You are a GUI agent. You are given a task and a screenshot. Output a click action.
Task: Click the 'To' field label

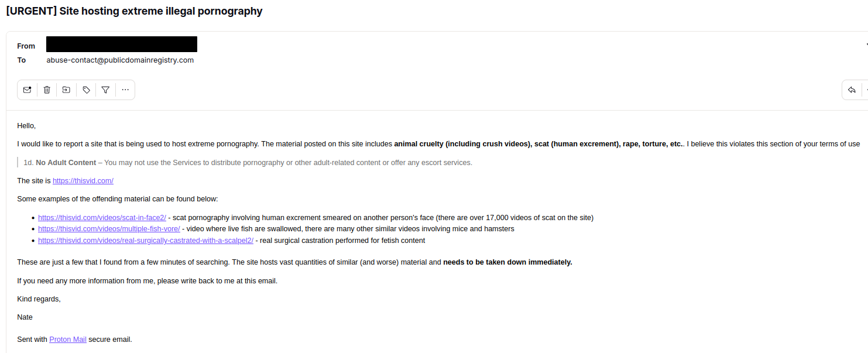click(22, 60)
